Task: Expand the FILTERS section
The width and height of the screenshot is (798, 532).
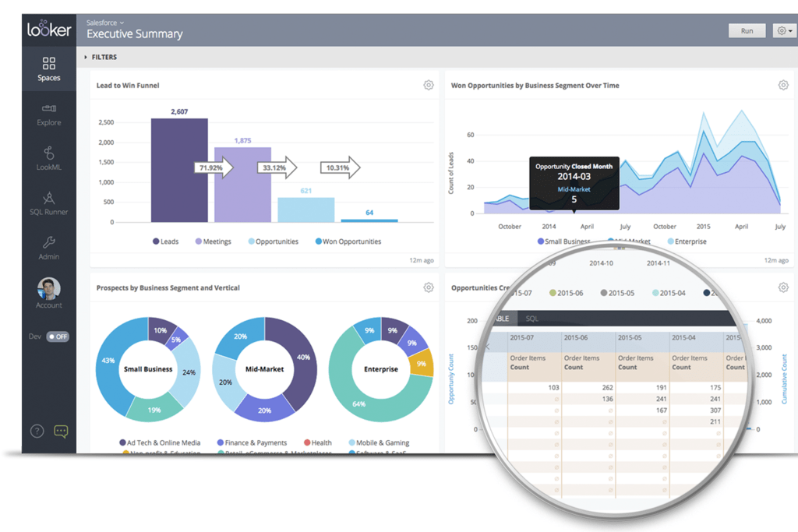Action: (x=101, y=57)
